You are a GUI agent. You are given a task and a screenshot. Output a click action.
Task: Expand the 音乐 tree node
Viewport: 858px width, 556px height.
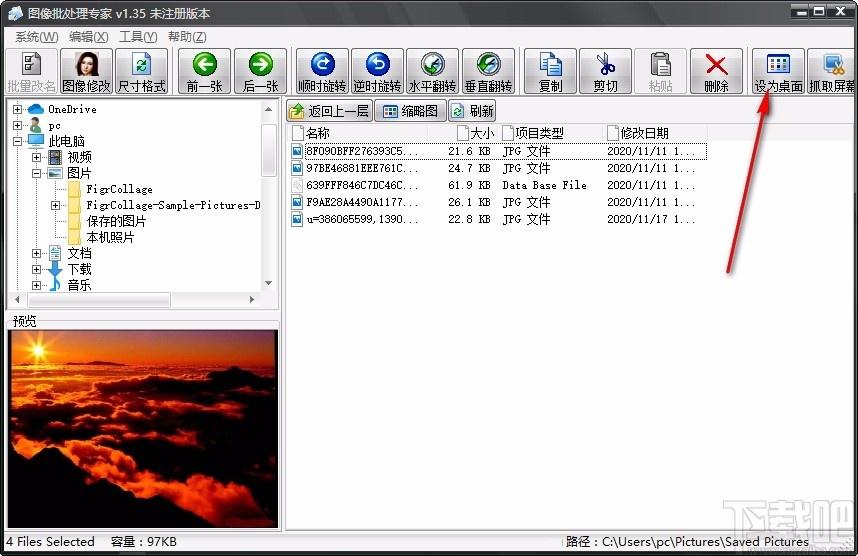[36, 285]
